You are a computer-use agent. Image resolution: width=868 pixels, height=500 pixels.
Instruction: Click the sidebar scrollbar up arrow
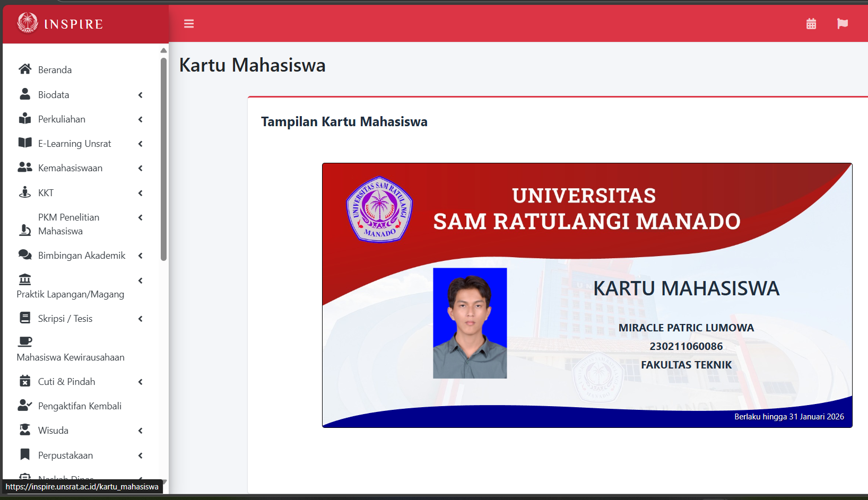163,50
